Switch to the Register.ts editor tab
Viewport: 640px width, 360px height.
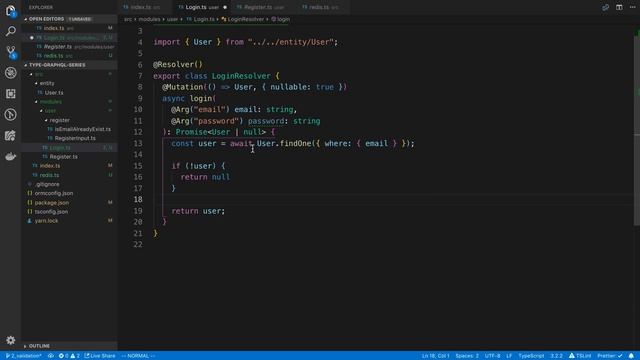tap(264, 7)
